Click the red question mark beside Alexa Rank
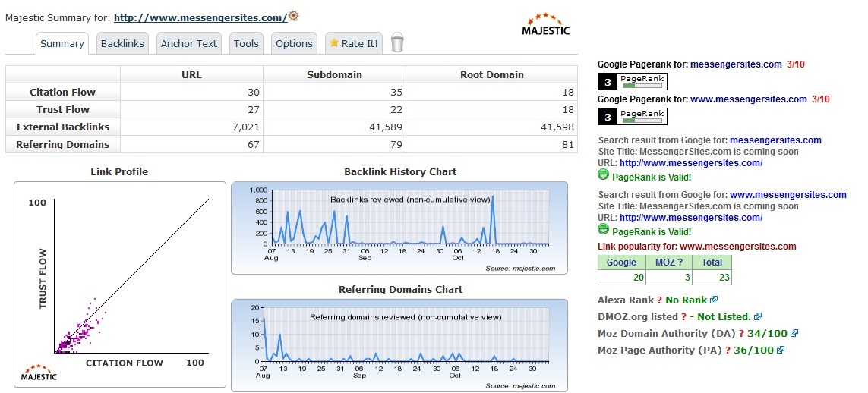Image resolution: width=868 pixels, height=393 pixels. click(659, 300)
